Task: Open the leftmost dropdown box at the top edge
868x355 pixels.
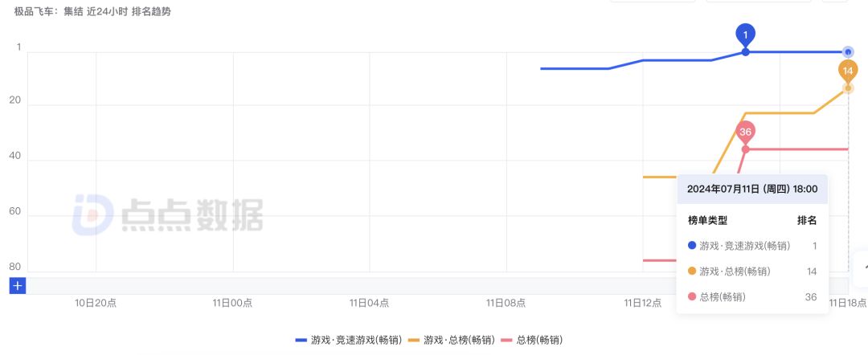Action: [653, 1]
